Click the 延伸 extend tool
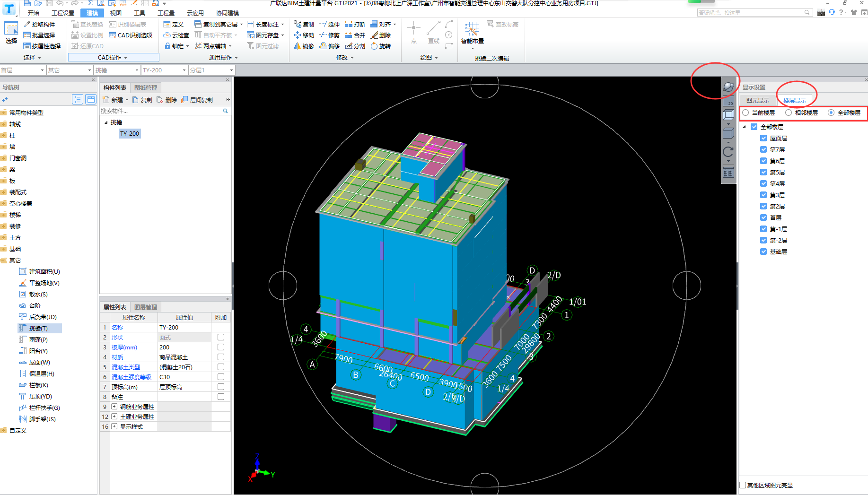 329,24
